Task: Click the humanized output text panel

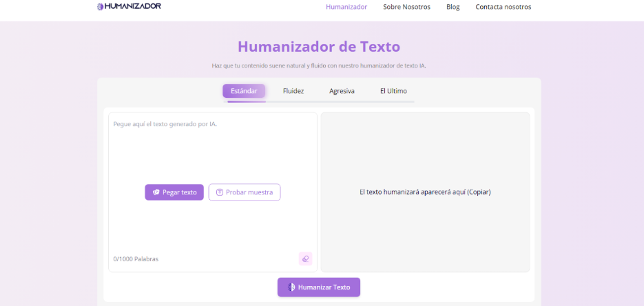Action: 425,192
